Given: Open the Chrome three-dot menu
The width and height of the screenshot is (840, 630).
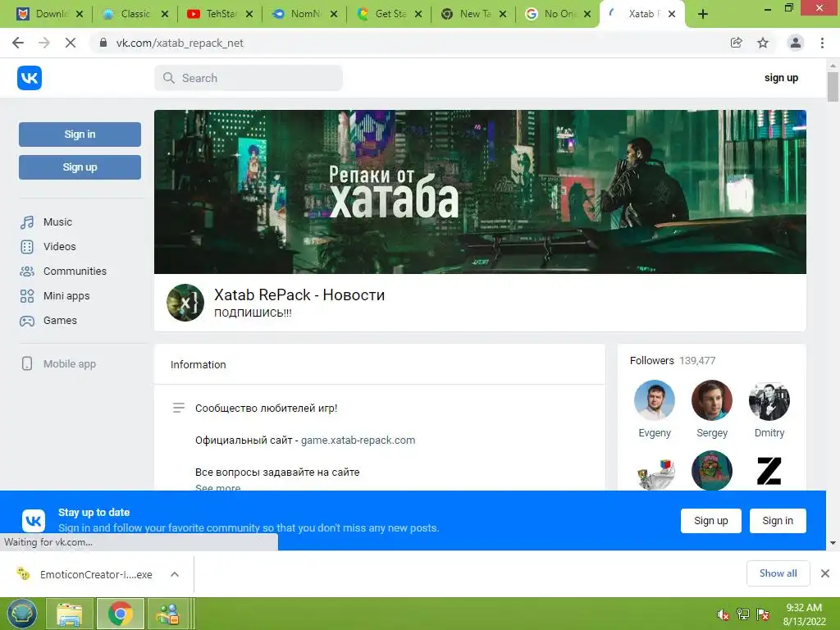Looking at the screenshot, I should [x=822, y=43].
